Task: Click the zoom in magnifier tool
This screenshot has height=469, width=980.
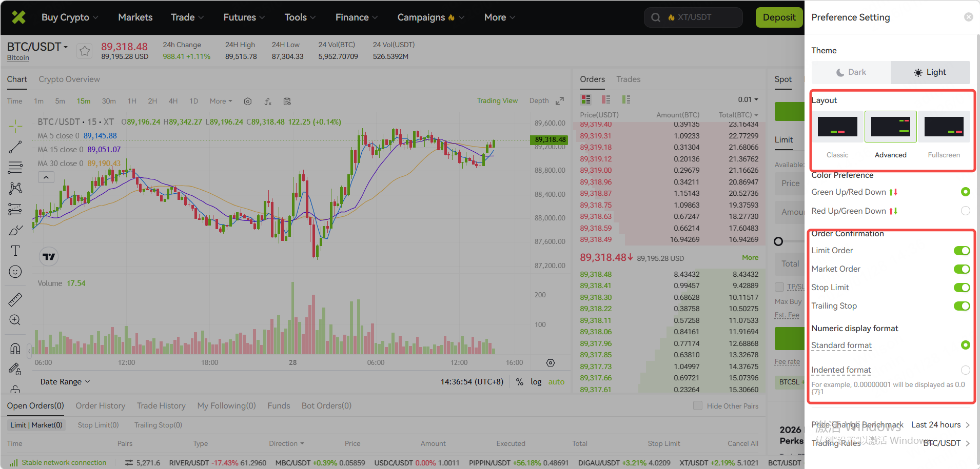Action: pyautogui.click(x=15, y=320)
